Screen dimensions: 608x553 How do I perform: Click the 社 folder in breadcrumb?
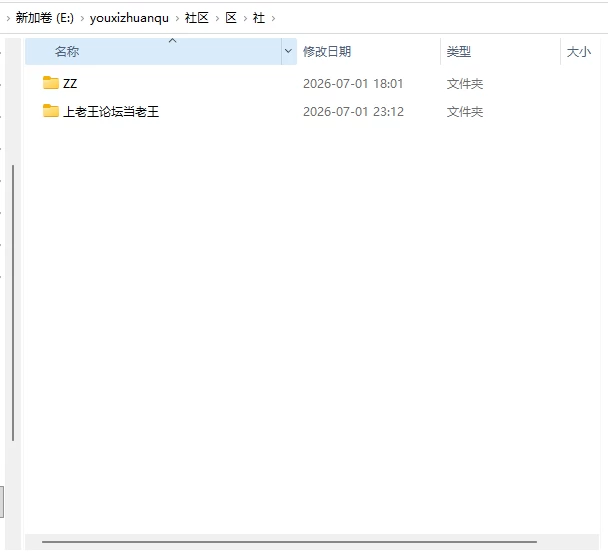(x=259, y=18)
